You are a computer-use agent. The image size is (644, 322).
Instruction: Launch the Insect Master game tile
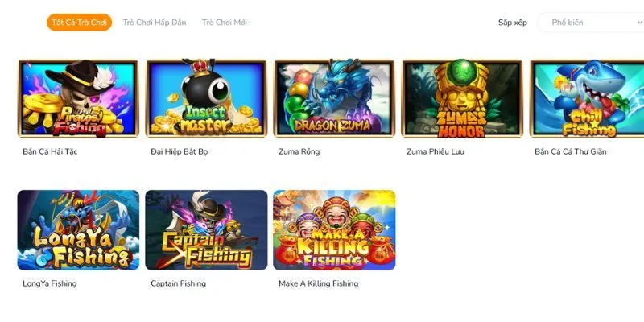(206, 99)
